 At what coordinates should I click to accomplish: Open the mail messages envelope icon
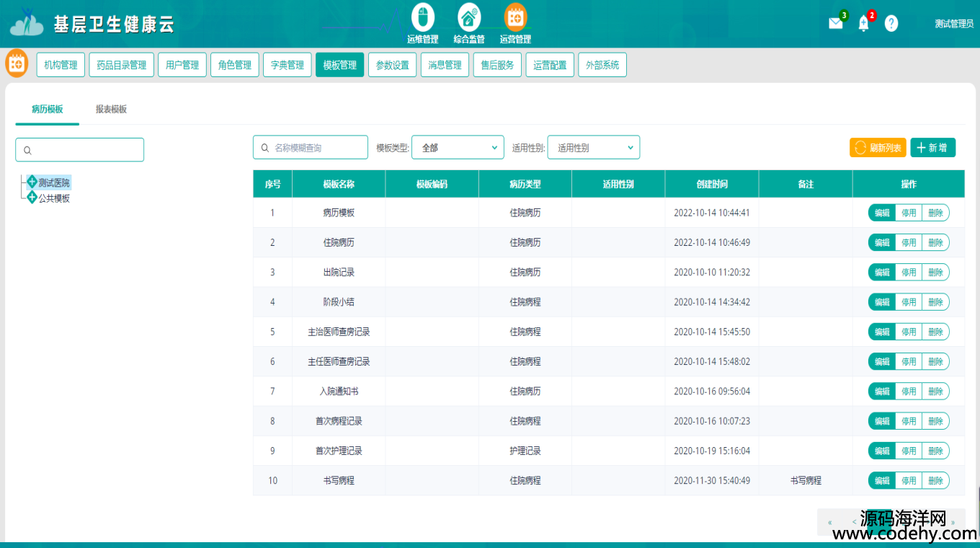pos(836,23)
